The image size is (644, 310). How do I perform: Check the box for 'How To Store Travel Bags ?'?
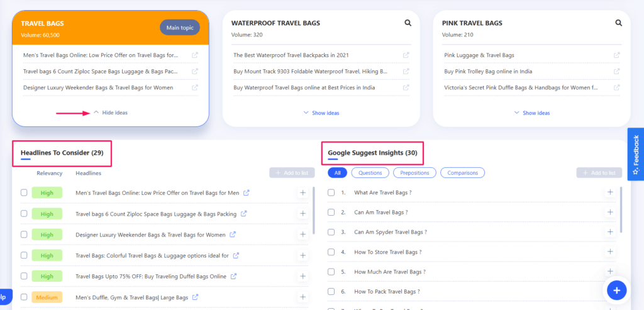point(331,252)
